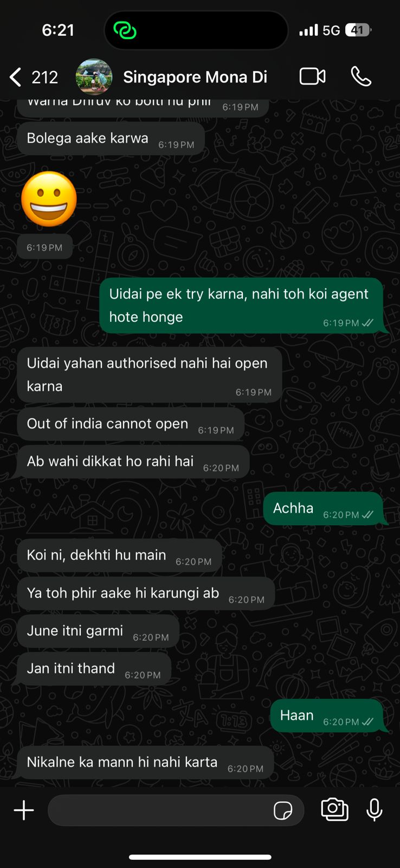400x868 pixels.
Task: Open the sticker picker icon in the message field
Action: point(283,810)
